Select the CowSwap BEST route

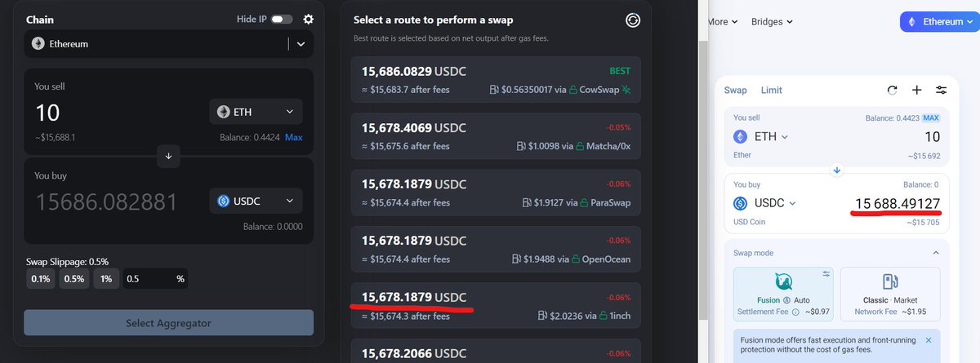(496, 79)
